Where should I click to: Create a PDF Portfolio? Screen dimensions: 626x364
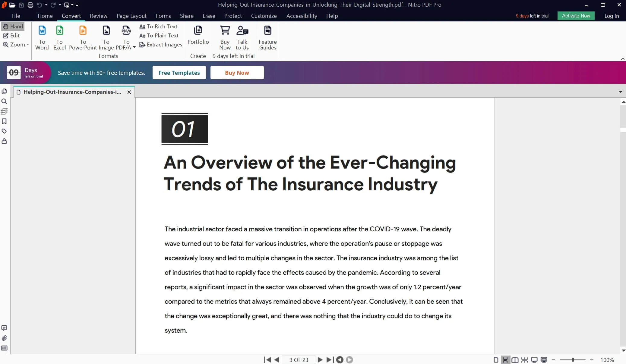coord(198,35)
